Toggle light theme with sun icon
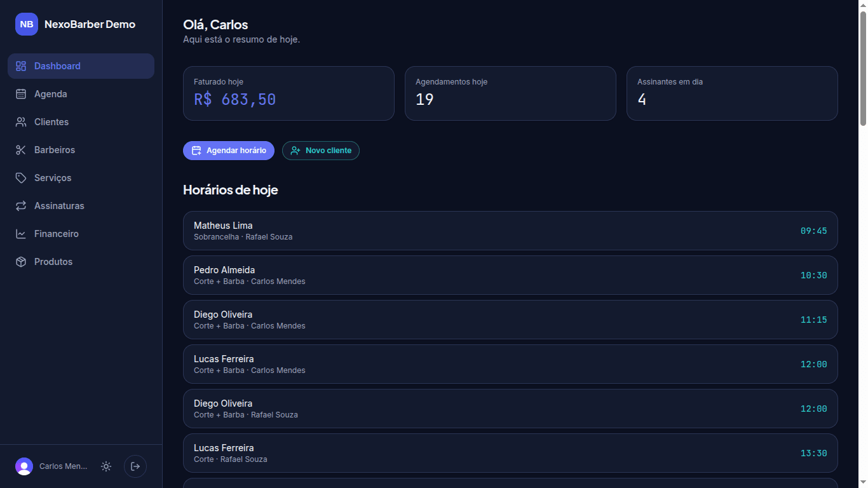Image resolution: width=868 pixels, height=488 pixels. coord(106,466)
